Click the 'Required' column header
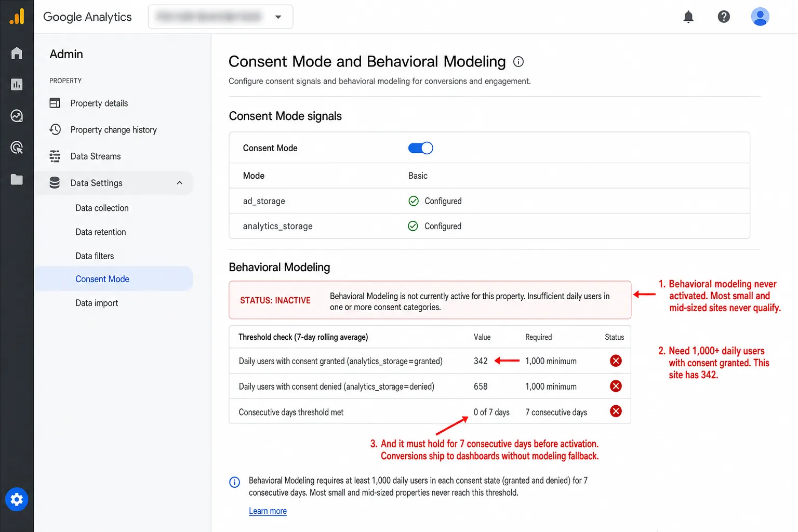Image resolution: width=798 pixels, height=532 pixels. coord(538,337)
